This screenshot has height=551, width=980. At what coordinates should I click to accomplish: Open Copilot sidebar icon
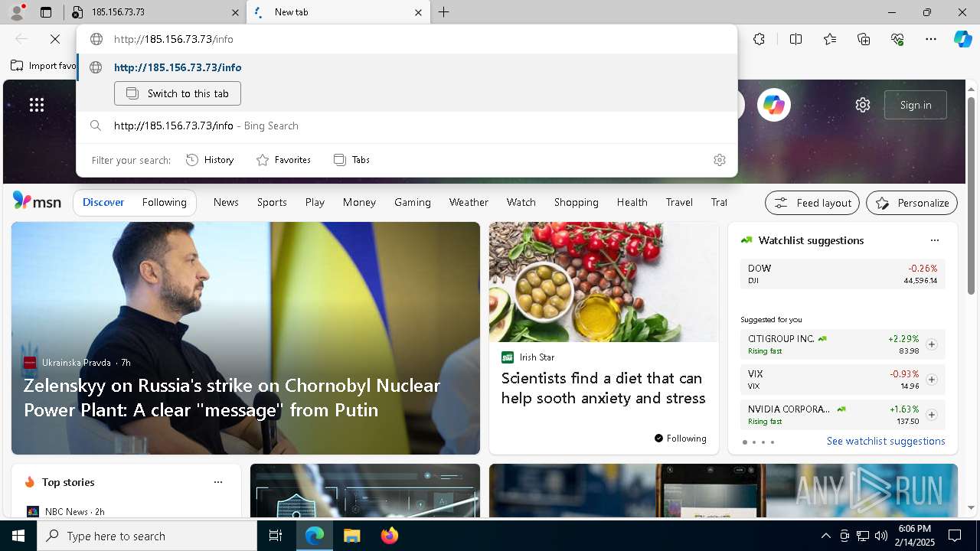point(962,39)
